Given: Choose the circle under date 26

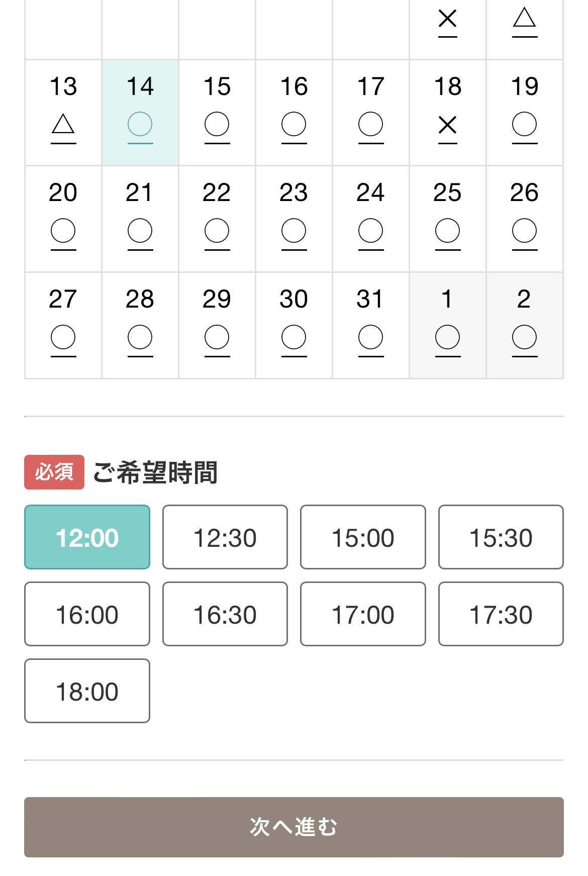Looking at the screenshot, I should pyautogui.click(x=524, y=231).
